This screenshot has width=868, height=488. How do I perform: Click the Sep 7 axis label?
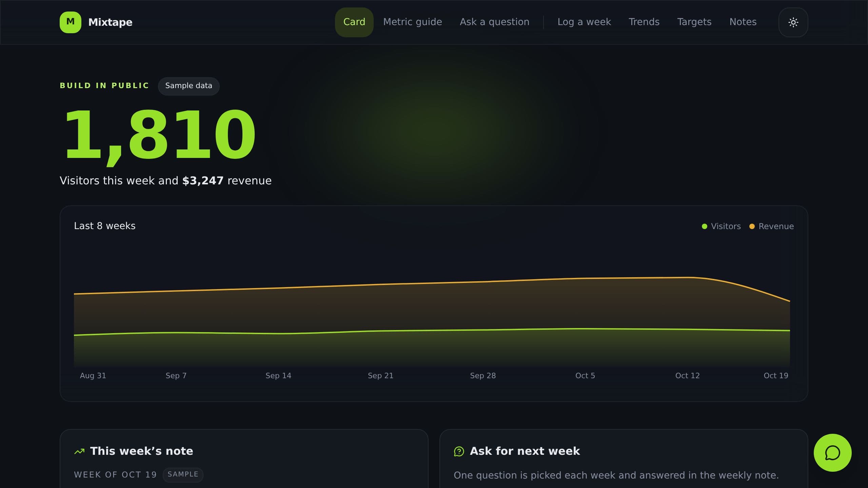[176, 375]
